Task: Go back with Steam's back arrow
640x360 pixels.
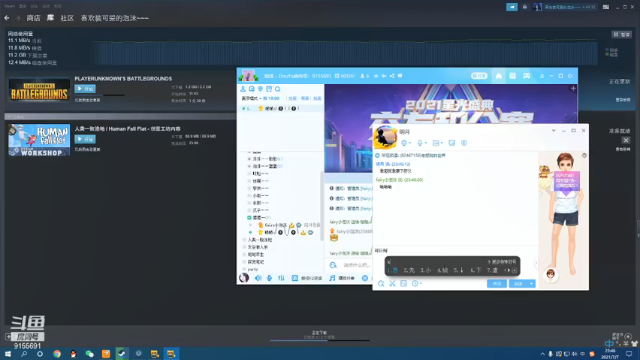Action: click(x=7, y=18)
